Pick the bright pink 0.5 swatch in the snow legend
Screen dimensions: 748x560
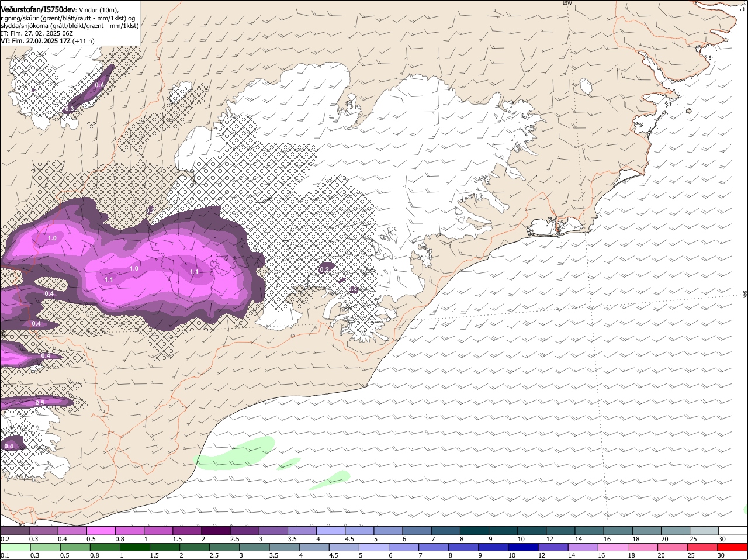101,531
